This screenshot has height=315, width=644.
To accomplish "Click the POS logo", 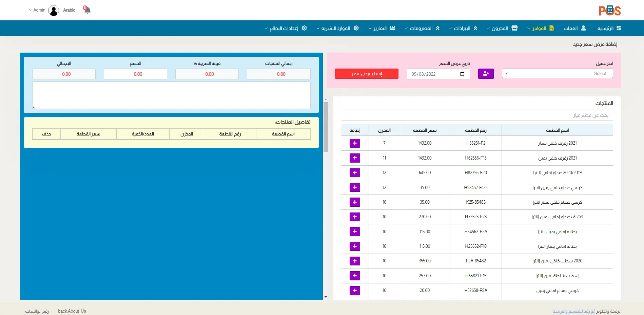I will [609, 11].
